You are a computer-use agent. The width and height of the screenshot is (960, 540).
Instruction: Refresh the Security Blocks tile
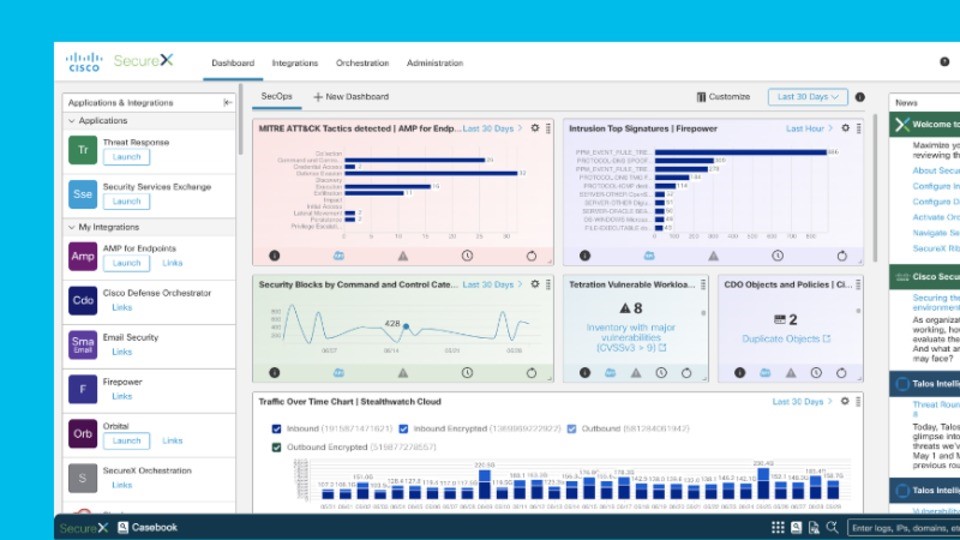[x=531, y=372]
